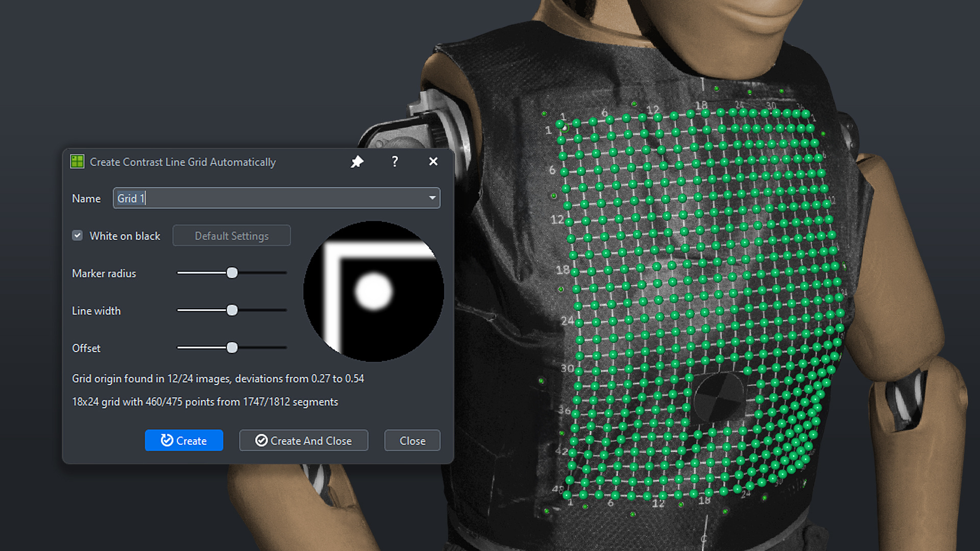Click the marker preview circle image
This screenshot has height=551, width=980.
(373, 291)
